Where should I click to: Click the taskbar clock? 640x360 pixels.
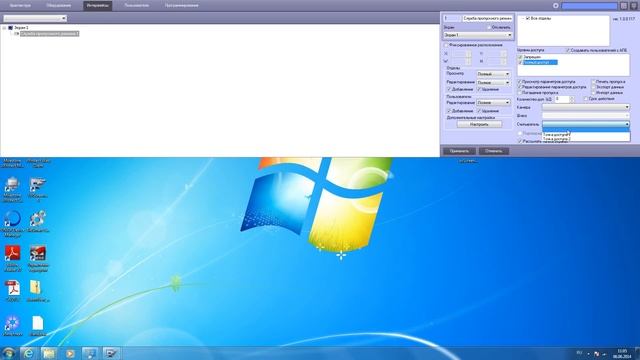[622, 353]
